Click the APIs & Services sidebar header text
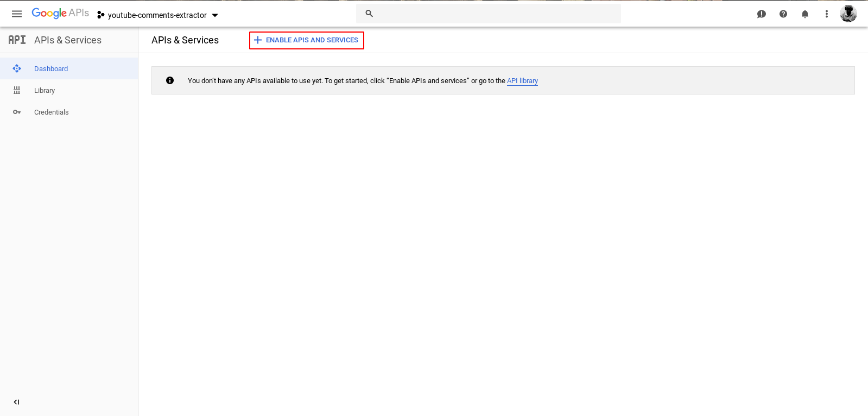This screenshot has width=868, height=416. click(x=68, y=40)
